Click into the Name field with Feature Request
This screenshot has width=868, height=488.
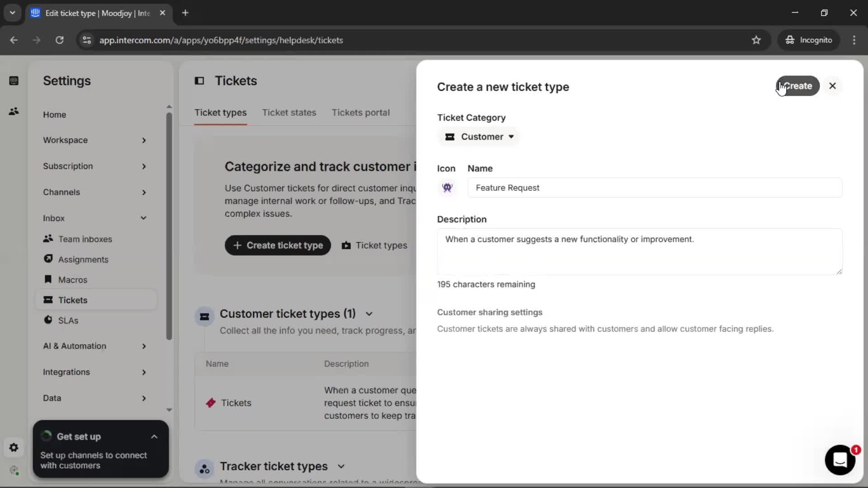[x=655, y=188]
